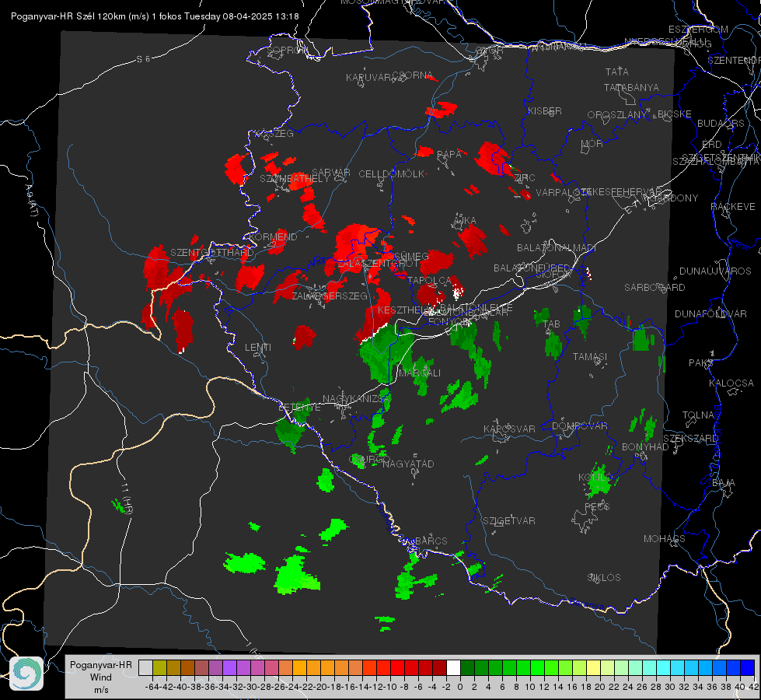Select the KORMEND label
The image size is (761, 700).
tap(273, 237)
